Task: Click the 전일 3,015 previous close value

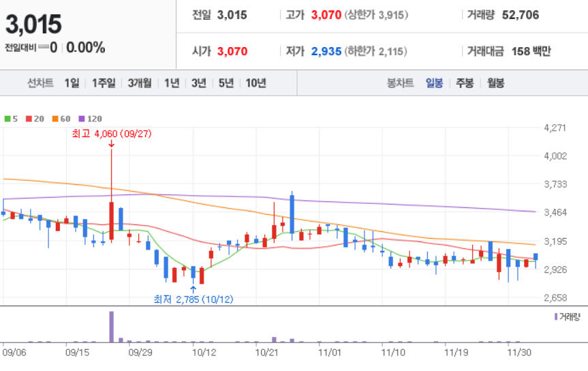Action: (232, 15)
